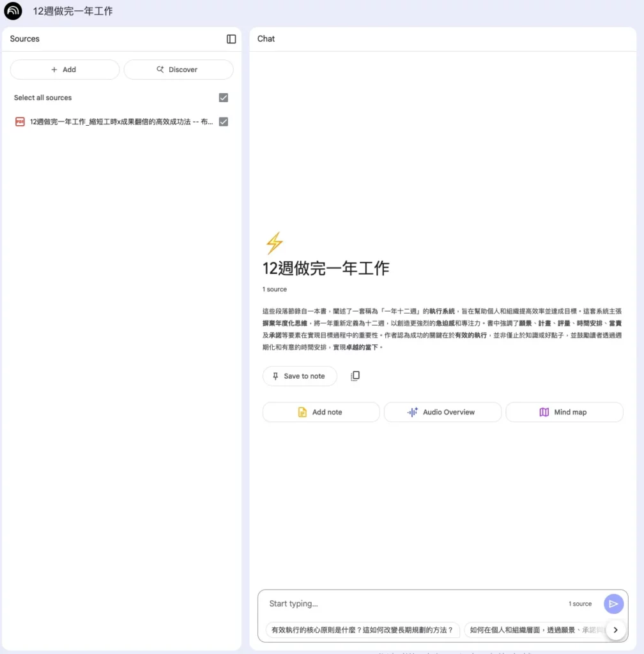Click the red PDF icon of the source
Viewport: 644px width, 654px height.
click(x=20, y=122)
